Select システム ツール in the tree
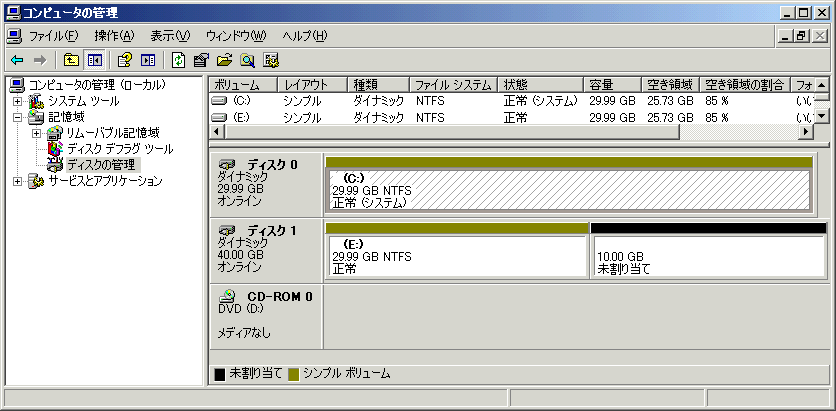836x411 pixels. (84, 101)
